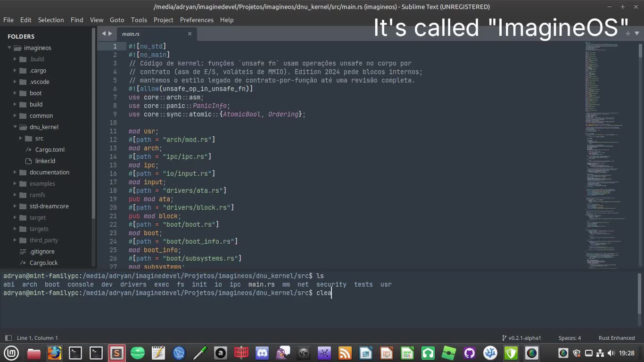Open the notepad text editor icon
This screenshot has width=644, height=362.
click(158, 353)
